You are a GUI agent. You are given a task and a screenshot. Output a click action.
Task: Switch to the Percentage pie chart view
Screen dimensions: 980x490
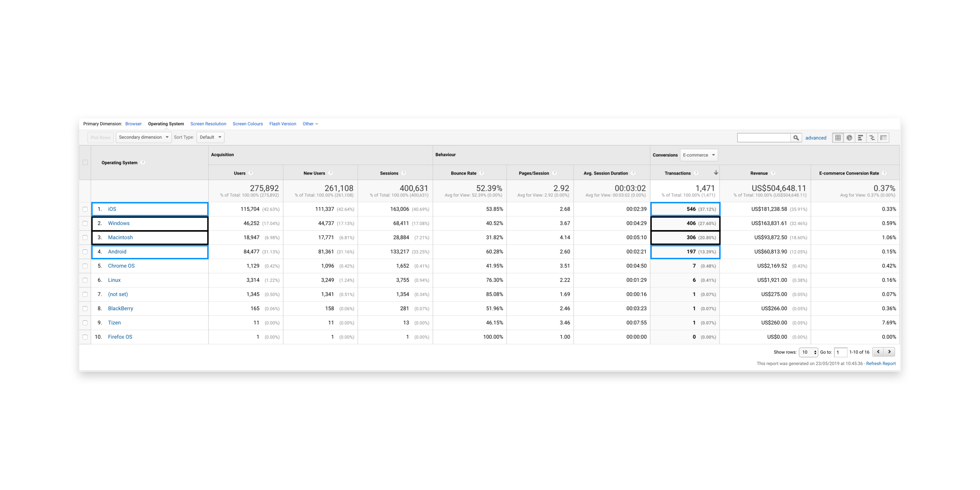(849, 138)
